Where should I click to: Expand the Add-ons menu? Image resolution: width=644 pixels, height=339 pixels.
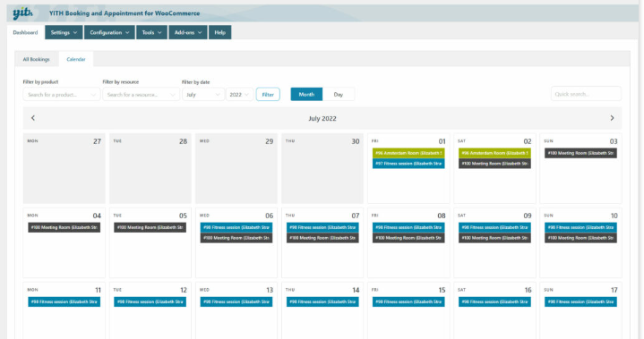pos(188,32)
